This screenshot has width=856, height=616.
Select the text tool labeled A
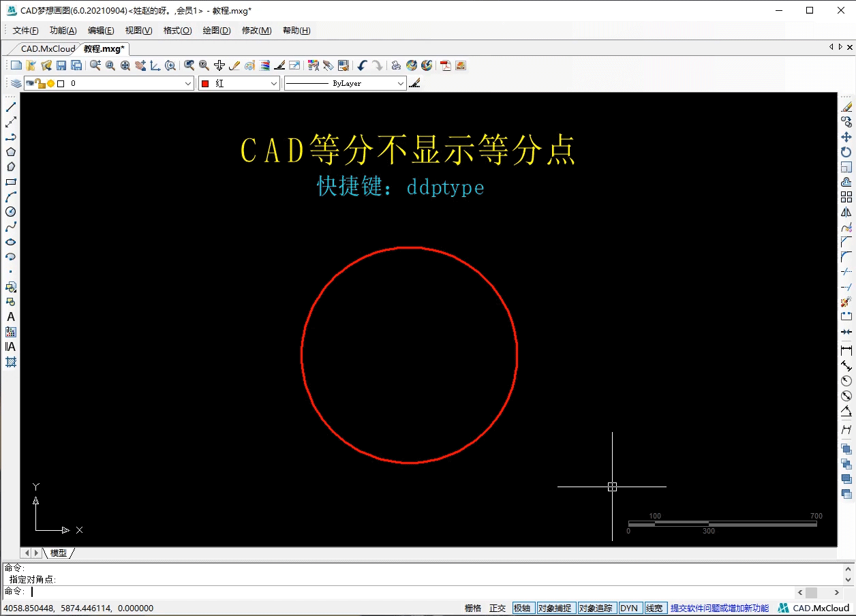click(10, 316)
